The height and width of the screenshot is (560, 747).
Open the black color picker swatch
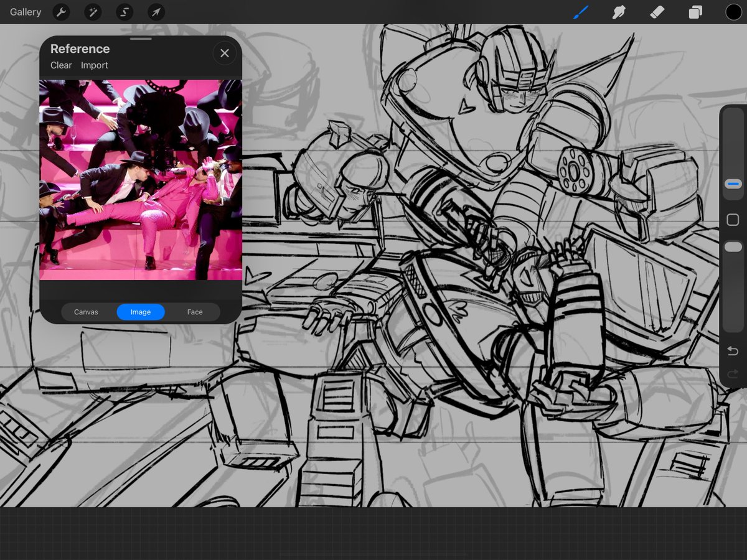tap(733, 12)
